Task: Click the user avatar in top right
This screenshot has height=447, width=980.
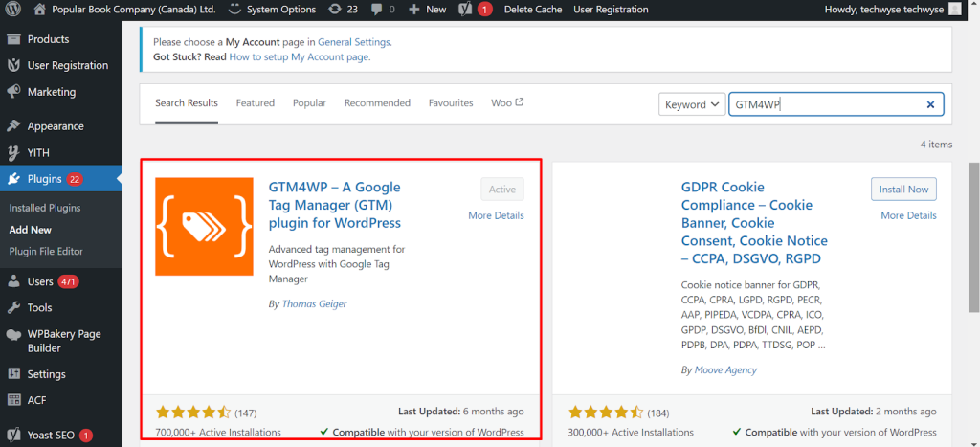Action: 952,10
